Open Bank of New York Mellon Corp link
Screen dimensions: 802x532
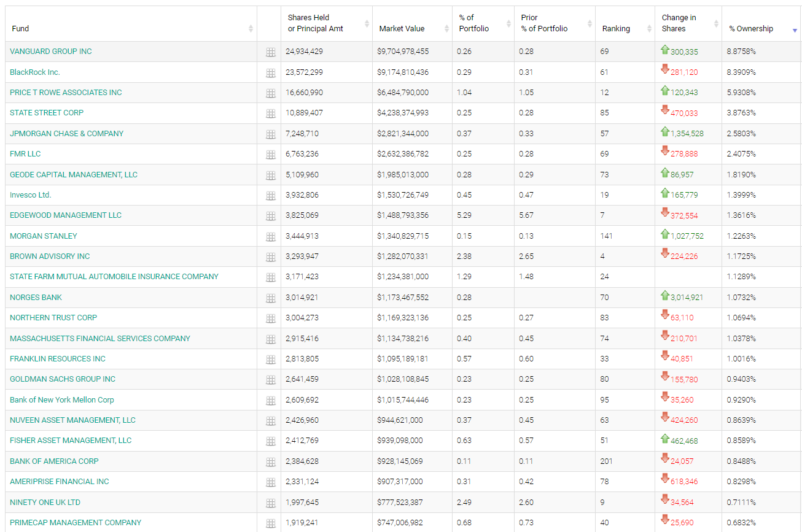coord(62,400)
